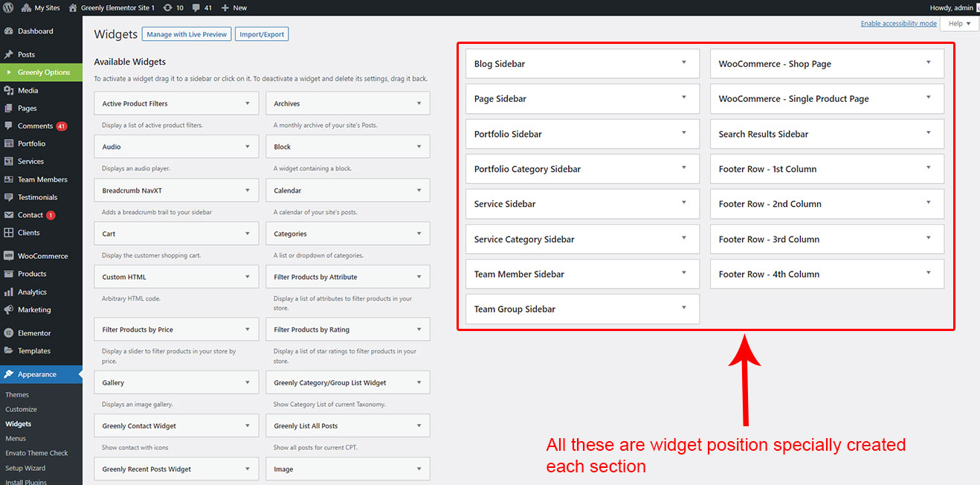
Task: Click the Import/Export button
Action: [261, 34]
